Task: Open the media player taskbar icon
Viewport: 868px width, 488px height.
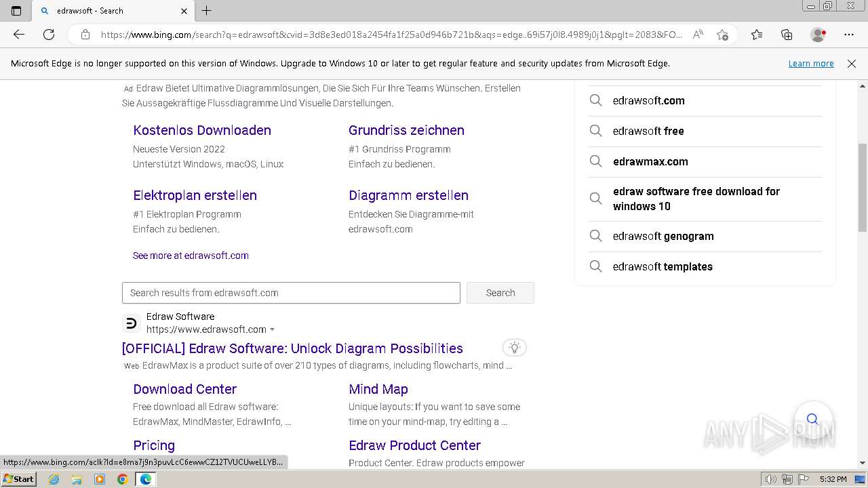Action: pyautogui.click(x=100, y=479)
